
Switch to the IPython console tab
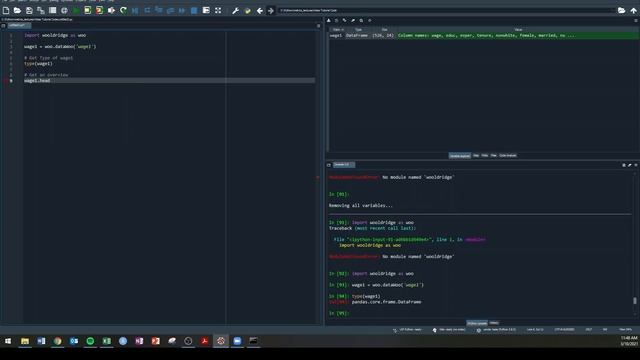(477, 323)
